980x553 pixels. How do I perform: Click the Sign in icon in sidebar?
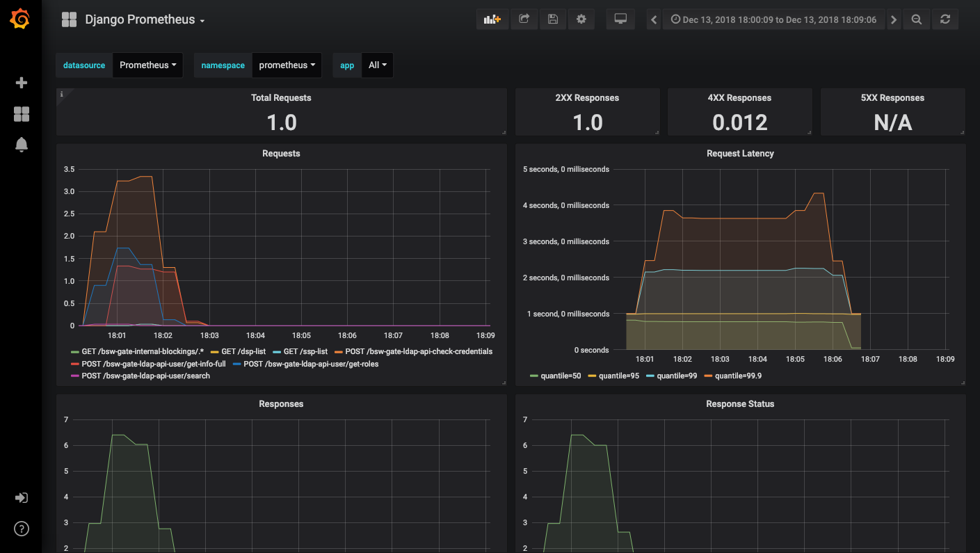[21, 498]
